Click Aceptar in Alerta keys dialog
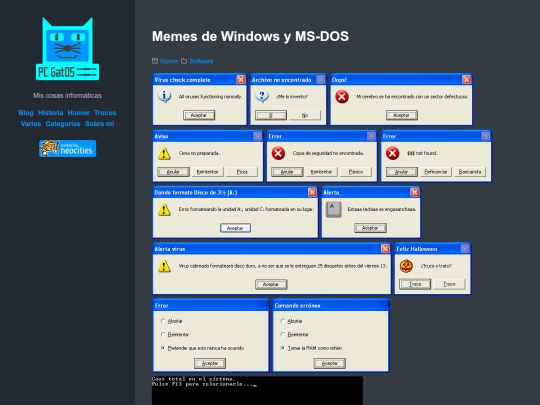 pos(370,228)
